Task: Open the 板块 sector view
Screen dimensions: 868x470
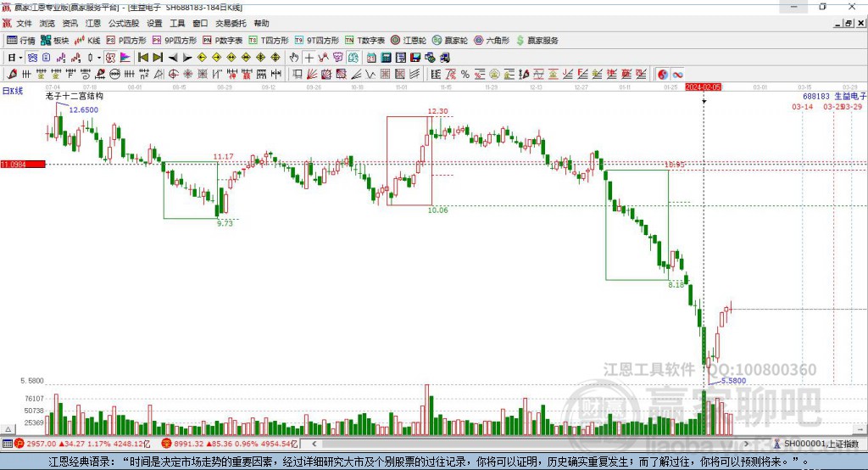Action: point(55,41)
